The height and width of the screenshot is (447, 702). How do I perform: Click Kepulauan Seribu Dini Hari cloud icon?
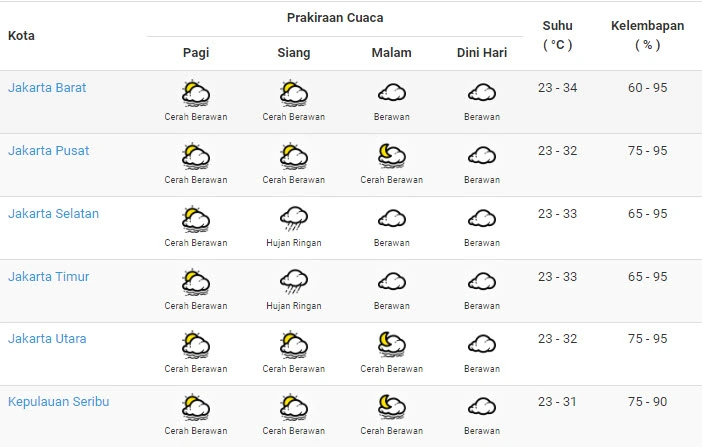point(482,406)
